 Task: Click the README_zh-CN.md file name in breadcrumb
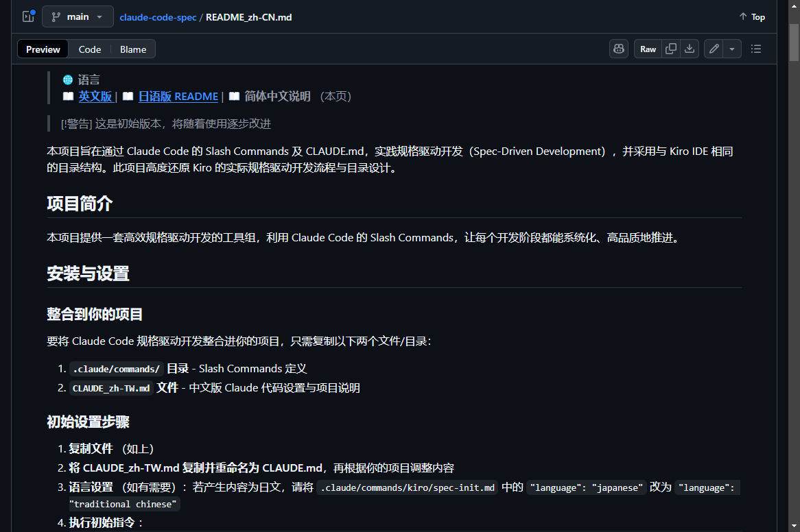249,17
